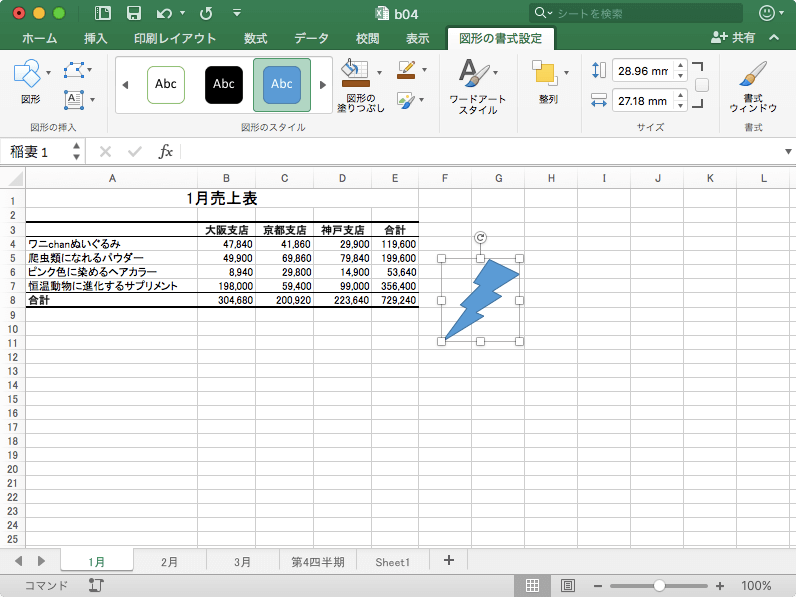The height and width of the screenshot is (597, 796).
Task: Open the Quick Access Toolbar customize arrow
Action: 237,13
